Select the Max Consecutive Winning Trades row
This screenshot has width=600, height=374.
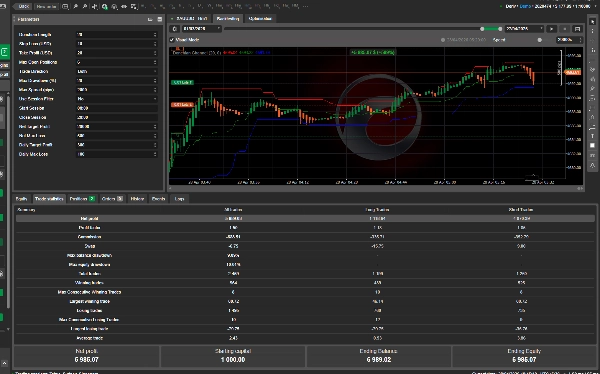[305, 292]
